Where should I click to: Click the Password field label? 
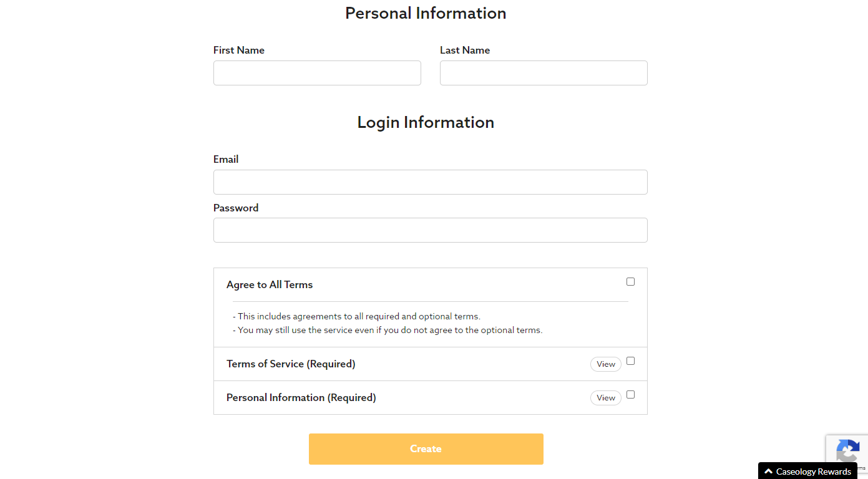(236, 208)
